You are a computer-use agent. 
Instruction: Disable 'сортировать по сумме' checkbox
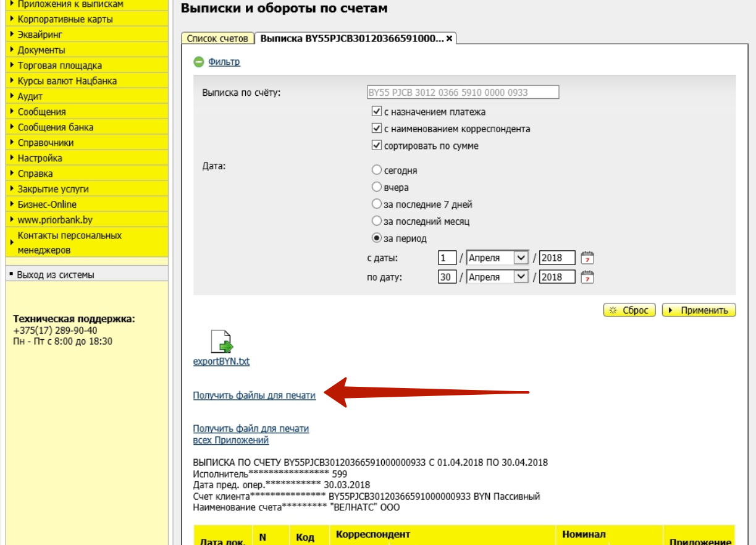pos(376,146)
